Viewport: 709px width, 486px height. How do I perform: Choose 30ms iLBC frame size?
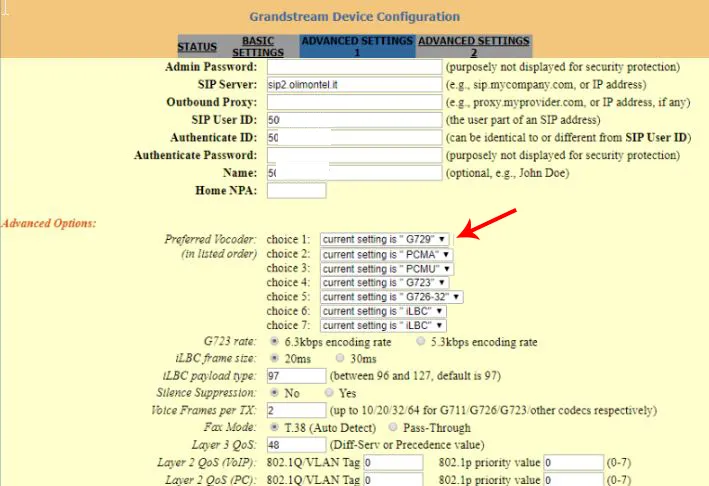[x=341, y=359]
